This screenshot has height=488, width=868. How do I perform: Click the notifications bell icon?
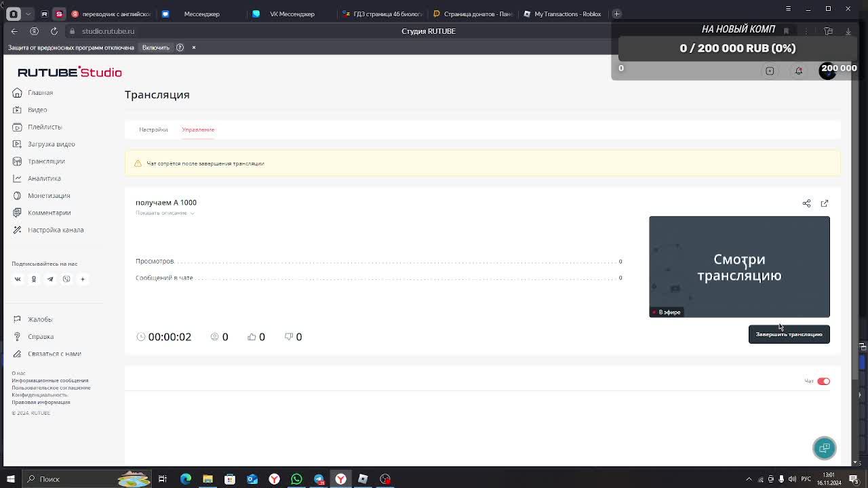pos(799,71)
